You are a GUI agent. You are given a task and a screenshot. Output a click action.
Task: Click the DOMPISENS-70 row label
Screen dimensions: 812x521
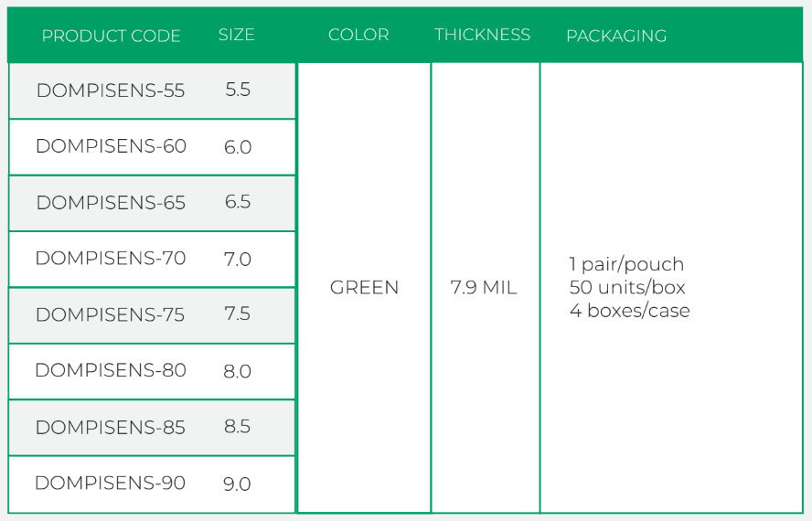click(x=111, y=259)
